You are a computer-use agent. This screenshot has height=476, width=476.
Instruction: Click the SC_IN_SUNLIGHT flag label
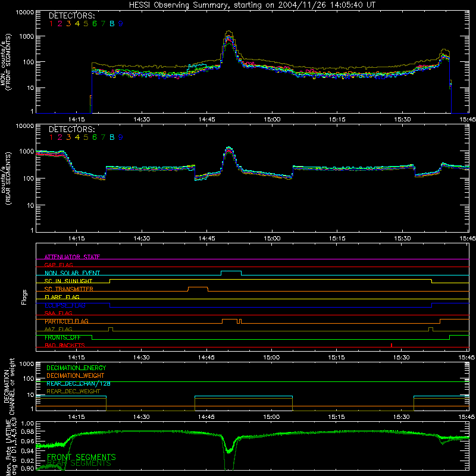pos(68,281)
